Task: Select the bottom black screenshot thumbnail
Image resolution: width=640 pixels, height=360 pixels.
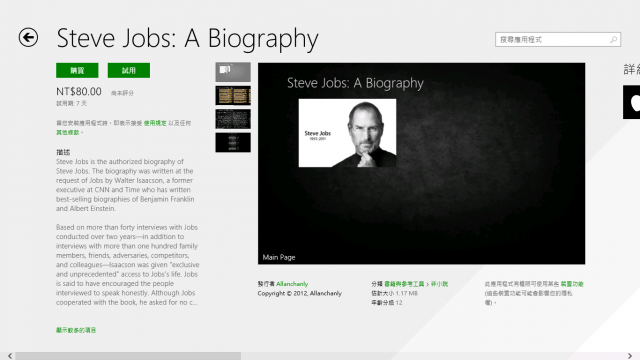Action: (233, 142)
